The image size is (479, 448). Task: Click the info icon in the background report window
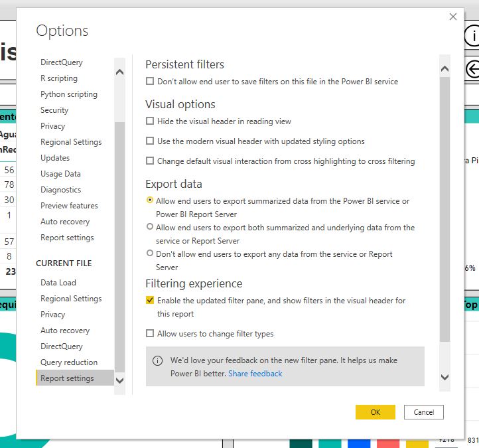[x=472, y=36]
